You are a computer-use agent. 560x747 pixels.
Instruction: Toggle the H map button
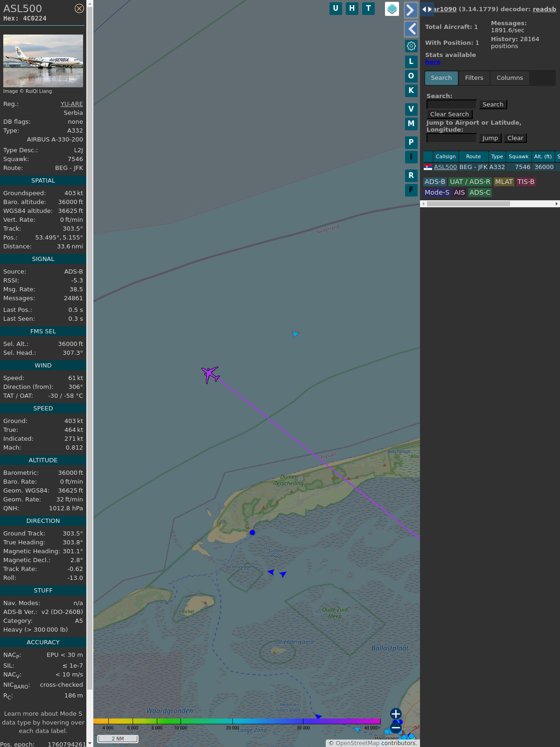point(352,8)
